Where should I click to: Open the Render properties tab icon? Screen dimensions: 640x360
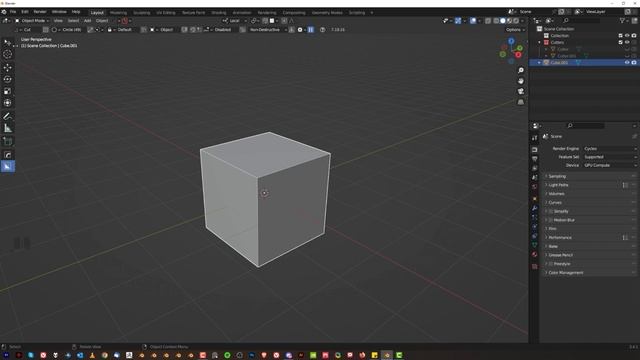[x=535, y=150]
